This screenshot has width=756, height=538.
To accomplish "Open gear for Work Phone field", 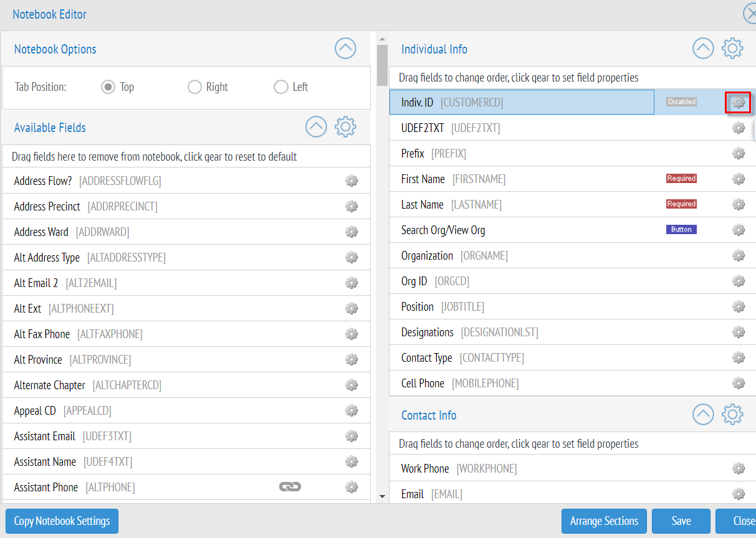I will [x=739, y=468].
